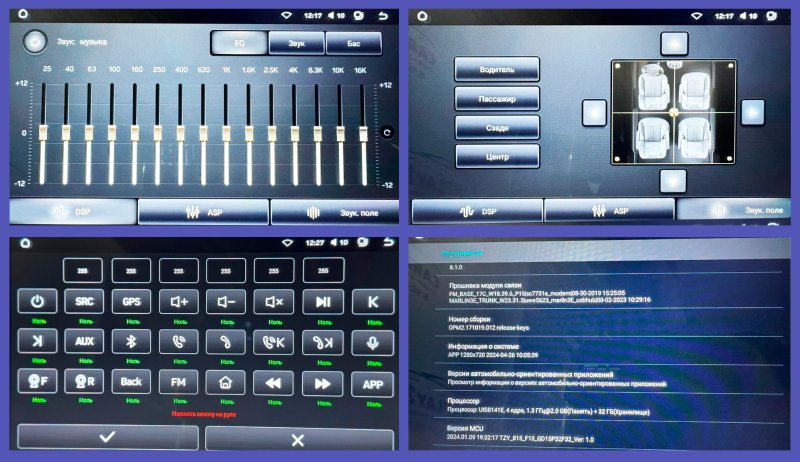The width and height of the screenshot is (800, 462).
Task: Confirm key mapping with the checkmark button
Action: (107, 438)
